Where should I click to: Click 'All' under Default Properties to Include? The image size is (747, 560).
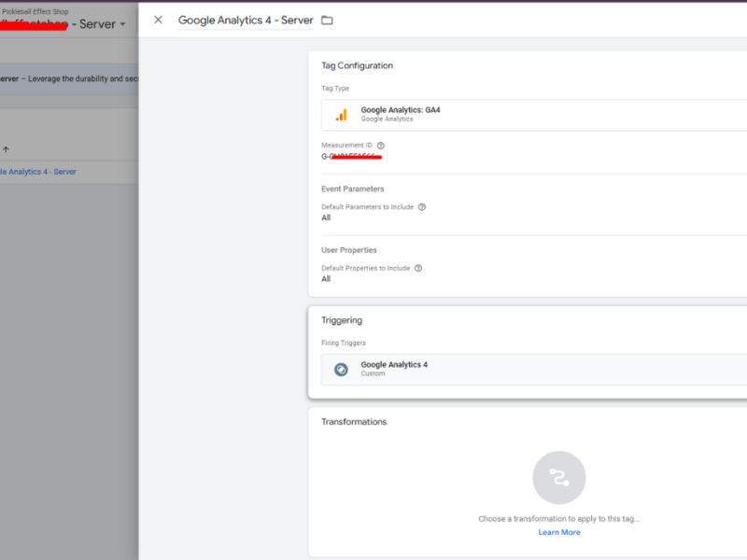click(x=326, y=279)
